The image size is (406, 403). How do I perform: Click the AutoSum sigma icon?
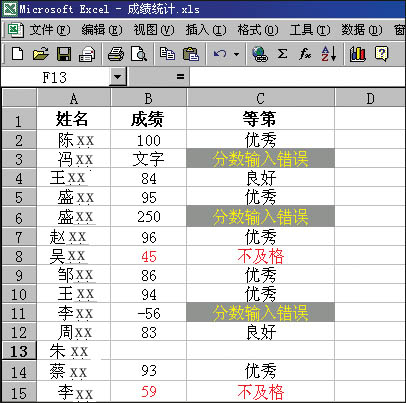(282, 53)
